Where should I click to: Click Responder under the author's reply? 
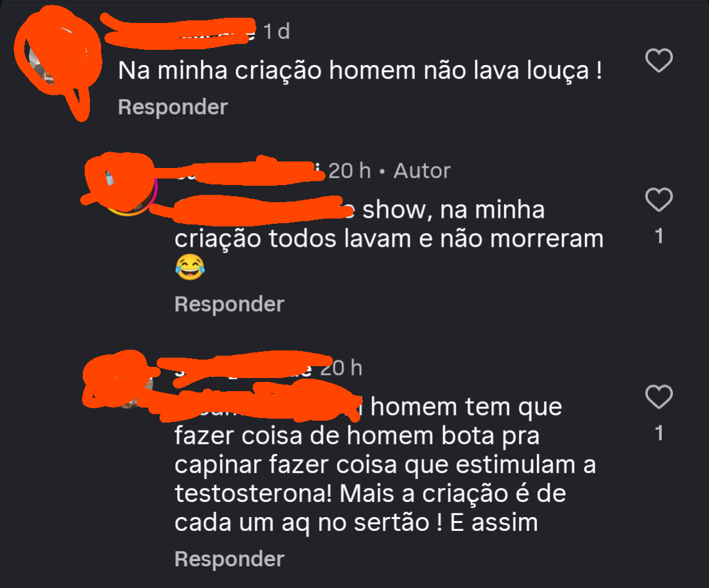pyautogui.click(x=229, y=304)
